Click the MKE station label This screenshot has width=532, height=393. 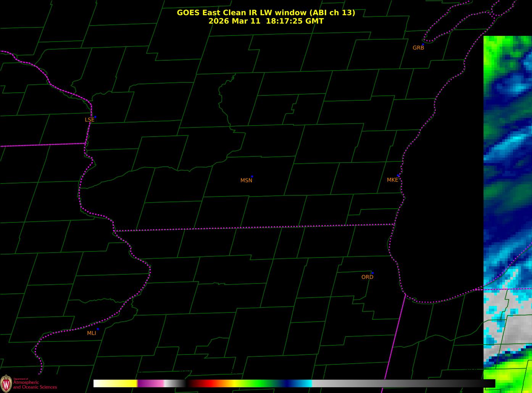pos(392,180)
